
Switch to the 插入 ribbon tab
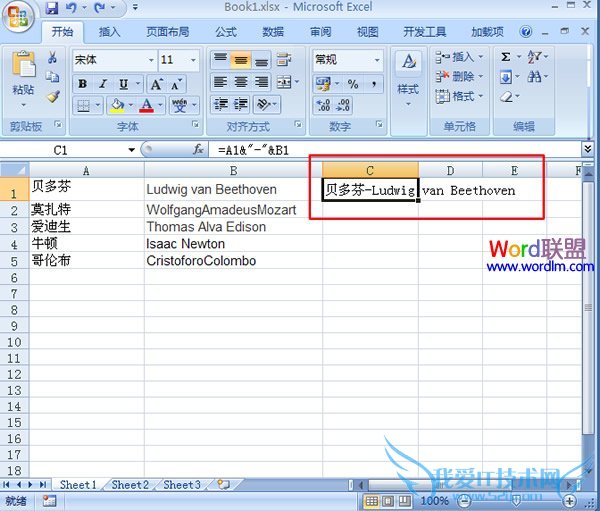(x=109, y=32)
